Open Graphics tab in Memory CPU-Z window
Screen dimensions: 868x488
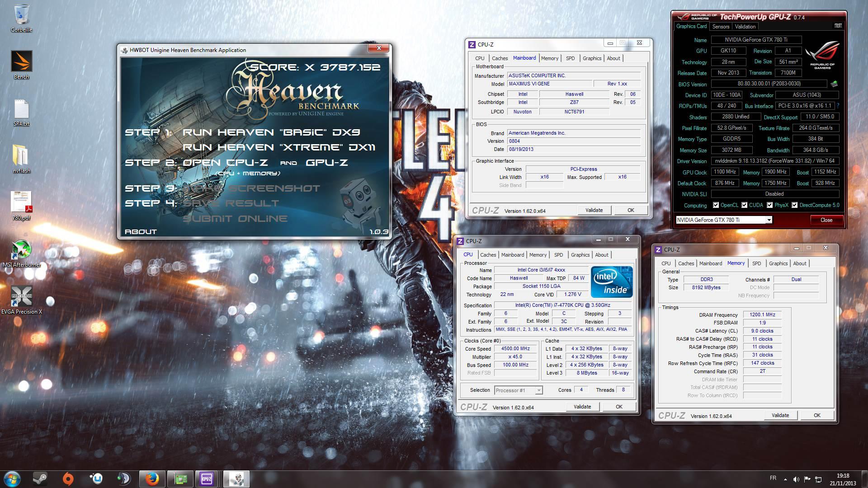click(x=778, y=263)
